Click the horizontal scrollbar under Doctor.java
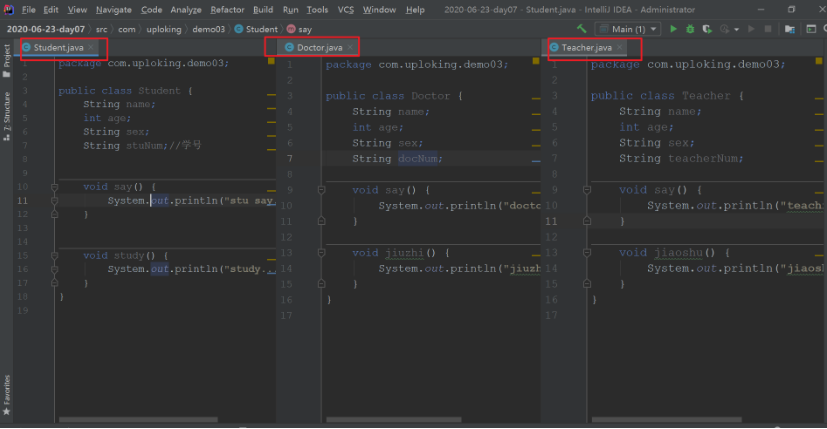 393,420
